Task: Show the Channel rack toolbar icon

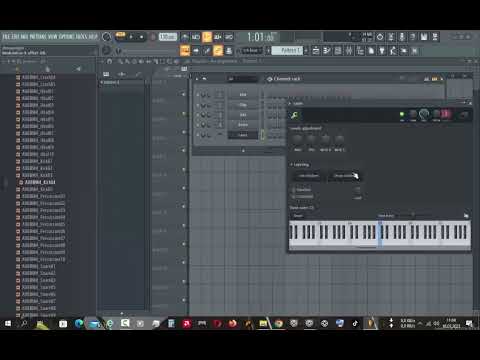Action: (x=338, y=51)
